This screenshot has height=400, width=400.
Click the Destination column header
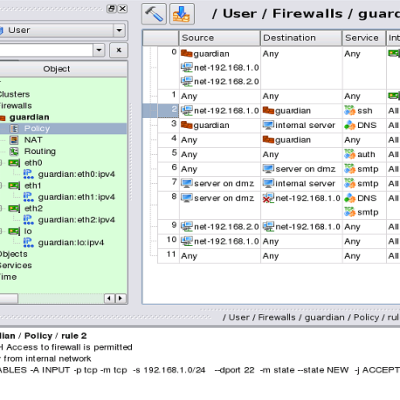301,38
